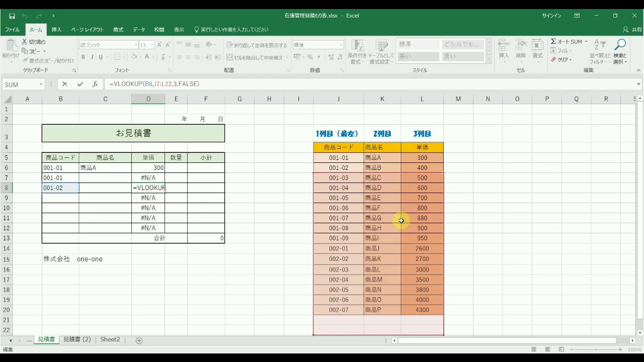Toggle Merge & Center (セルを結合して中央揃え)
Image resolution: width=644 pixels, height=362 pixels.
[x=255, y=57]
